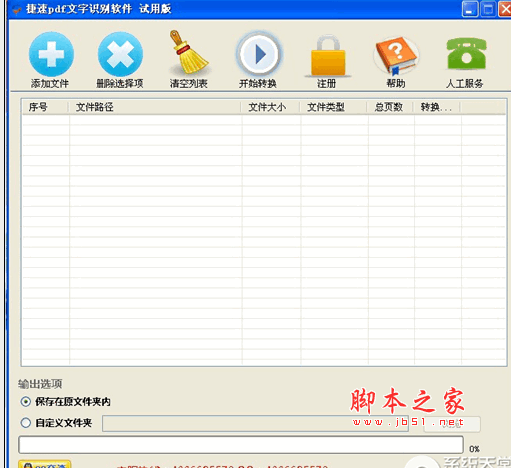Viewport: 511px width, 468px height.
Task: Click the 输出选项 group label
Action: (x=40, y=384)
